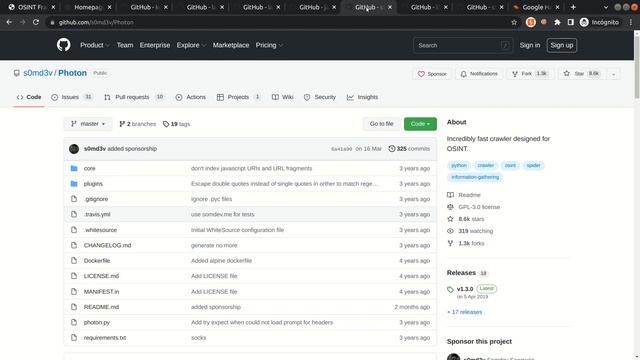Open the Actions tab
Viewport: 640px width, 360px height.
[x=191, y=97]
